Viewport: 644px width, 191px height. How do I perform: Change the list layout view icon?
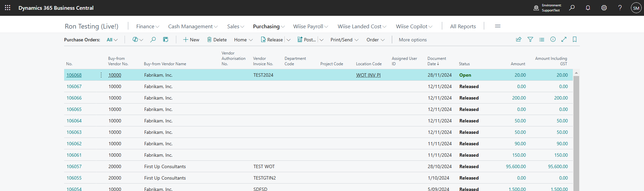(x=542, y=39)
